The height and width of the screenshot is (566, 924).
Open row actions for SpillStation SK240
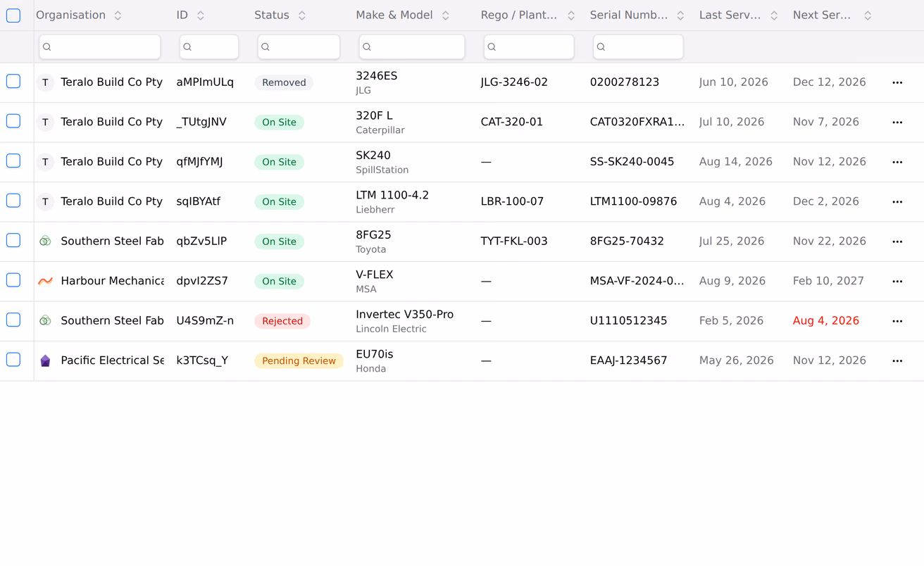(897, 162)
